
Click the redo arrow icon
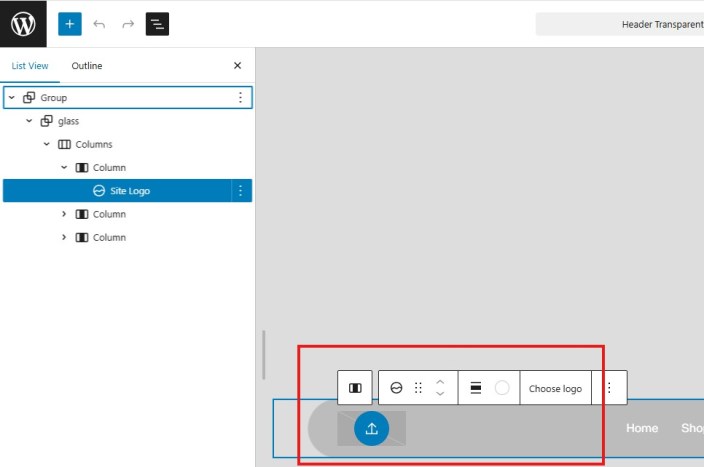click(128, 24)
